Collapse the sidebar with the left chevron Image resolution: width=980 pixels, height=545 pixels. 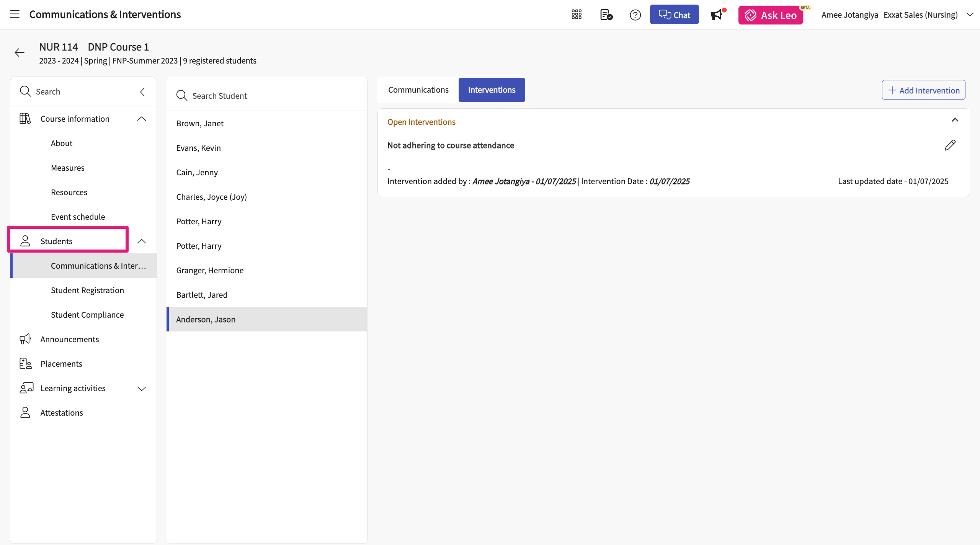pyautogui.click(x=142, y=92)
